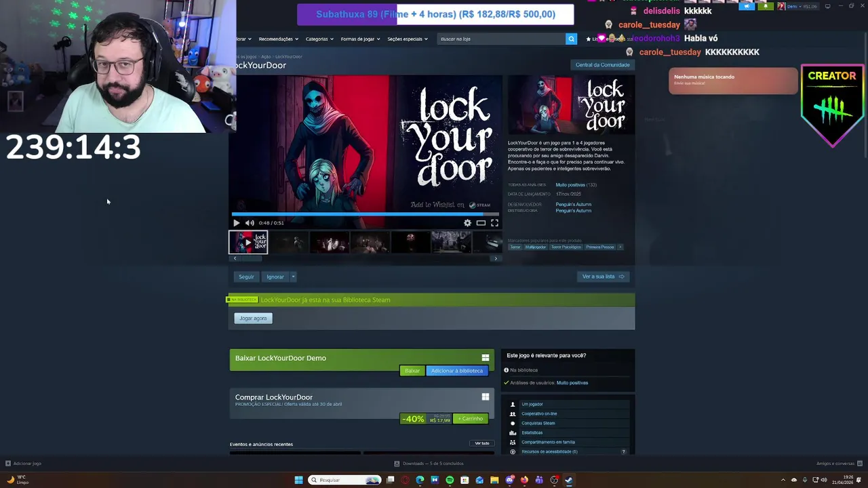
Task: Click the game header capsule image
Action: pyautogui.click(x=571, y=105)
